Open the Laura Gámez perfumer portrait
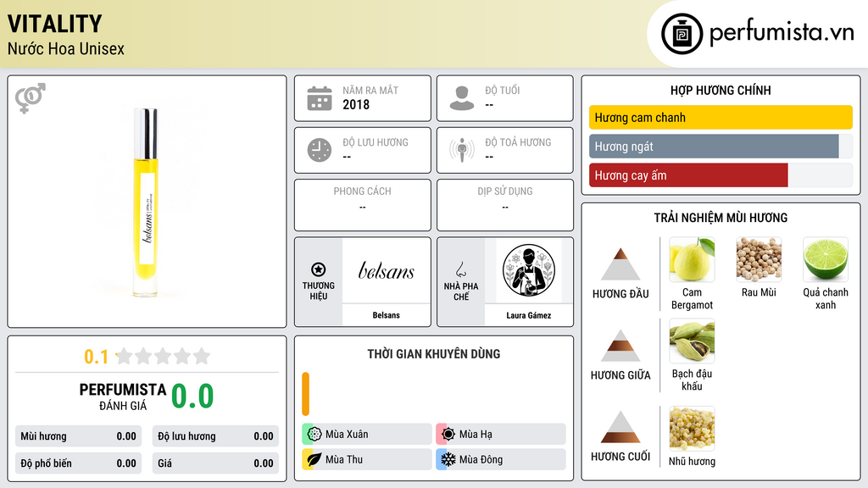This screenshot has height=488, width=868. coord(529,270)
